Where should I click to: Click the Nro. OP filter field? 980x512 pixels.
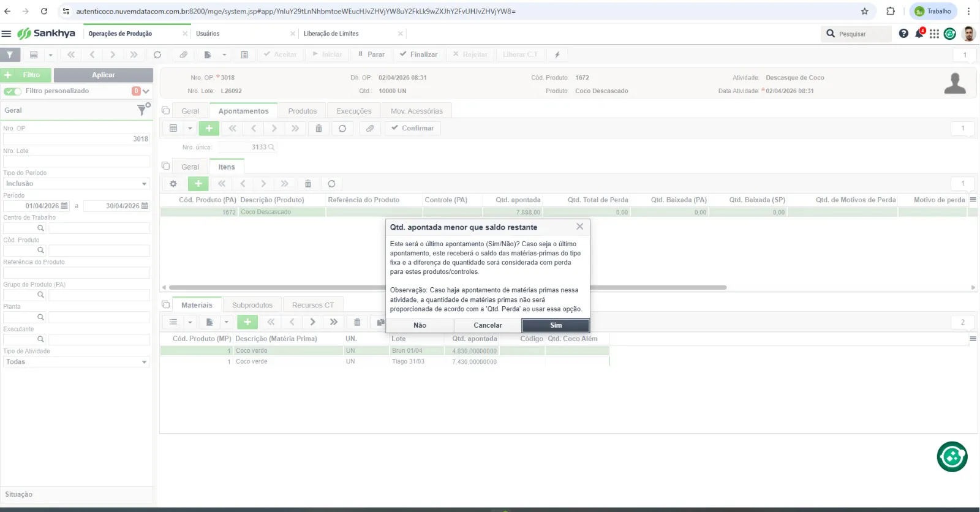click(x=77, y=139)
